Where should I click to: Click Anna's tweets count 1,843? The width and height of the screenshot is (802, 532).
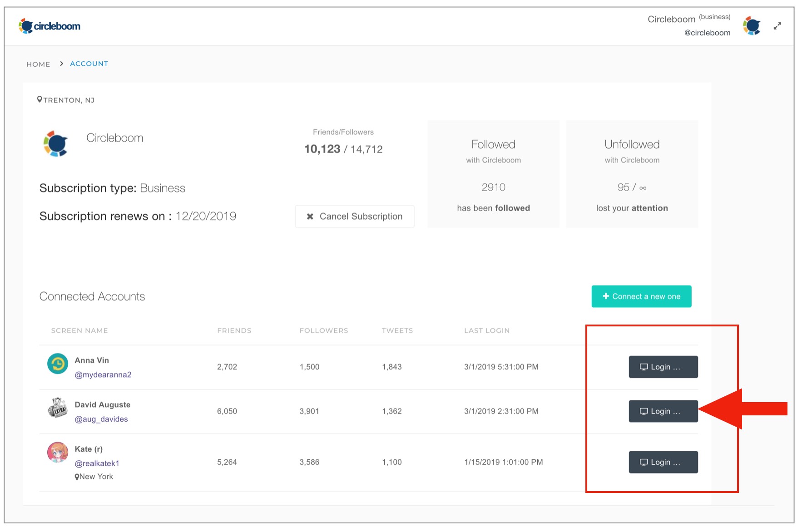point(392,367)
